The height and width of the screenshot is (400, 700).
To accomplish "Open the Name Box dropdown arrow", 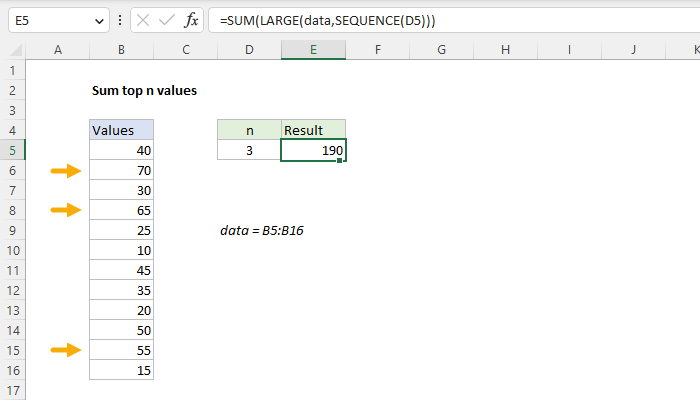I will pos(99,21).
